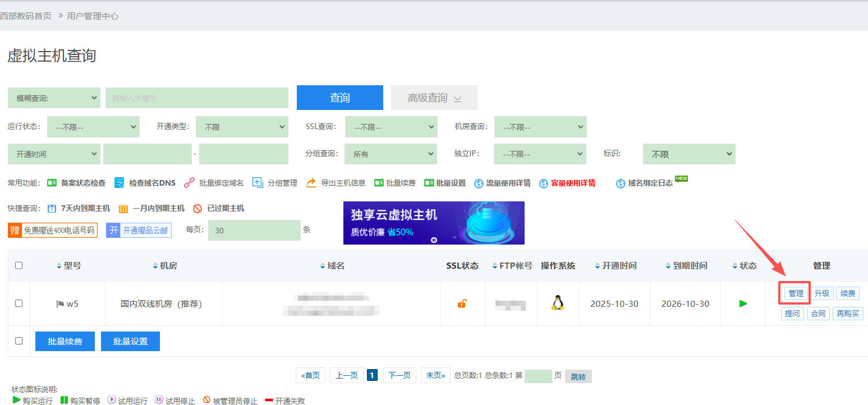Open 7天内到期主机 quick filter
This screenshot has height=405, width=868.
79,208
